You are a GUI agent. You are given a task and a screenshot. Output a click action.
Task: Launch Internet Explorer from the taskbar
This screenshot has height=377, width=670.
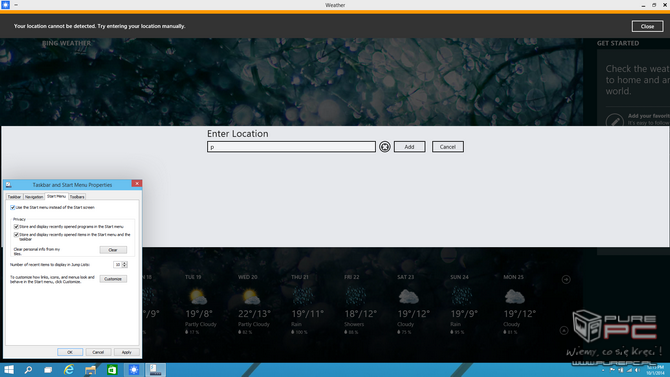coord(69,370)
